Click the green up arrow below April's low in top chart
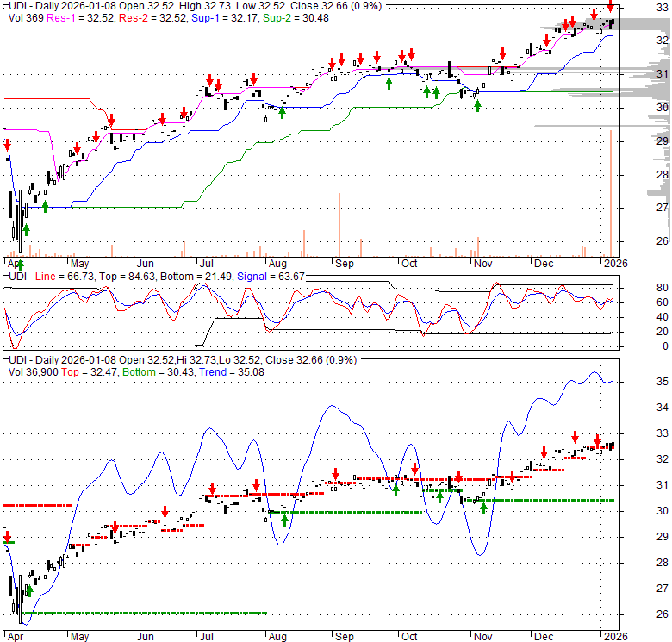The image size is (672, 642). [26, 229]
